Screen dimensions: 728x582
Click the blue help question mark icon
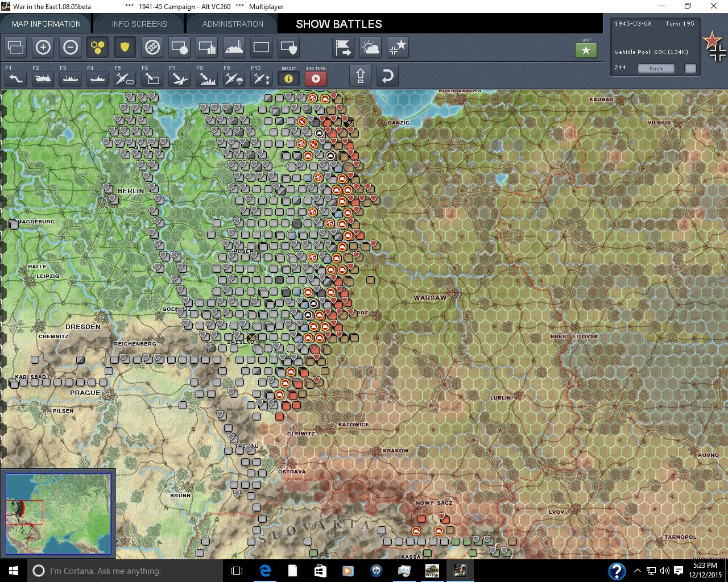[617, 571]
